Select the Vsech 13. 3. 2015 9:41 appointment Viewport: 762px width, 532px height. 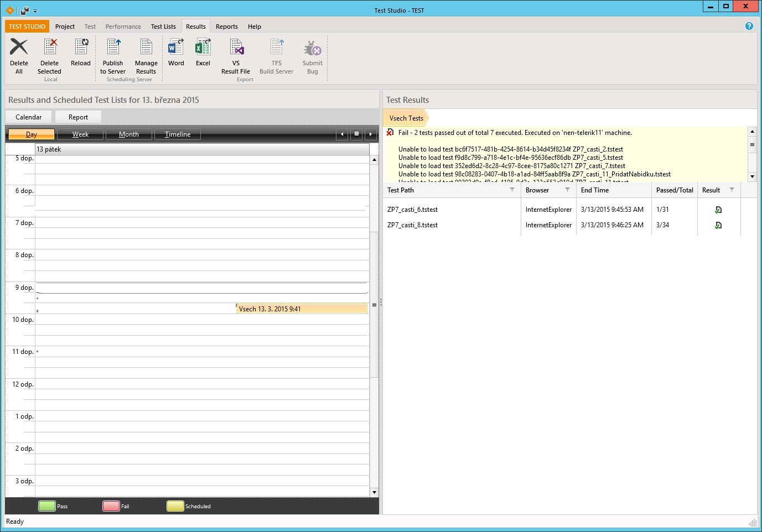click(302, 309)
